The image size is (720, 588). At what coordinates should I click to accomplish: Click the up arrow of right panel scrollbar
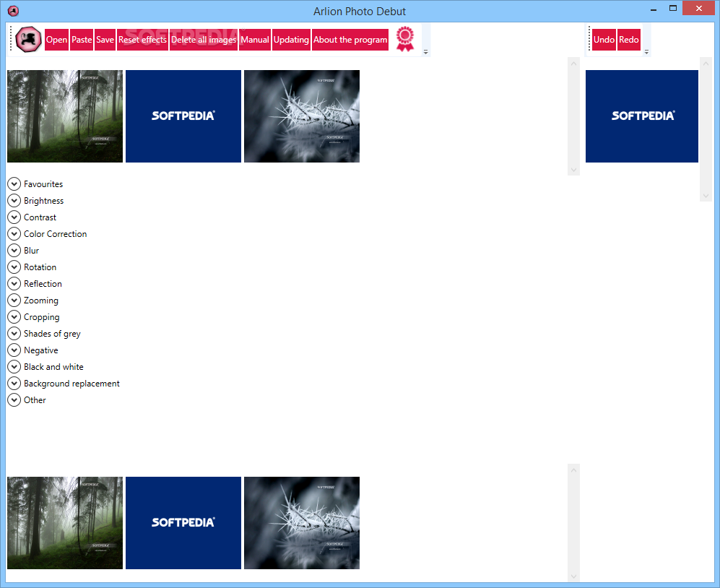(706, 64)
